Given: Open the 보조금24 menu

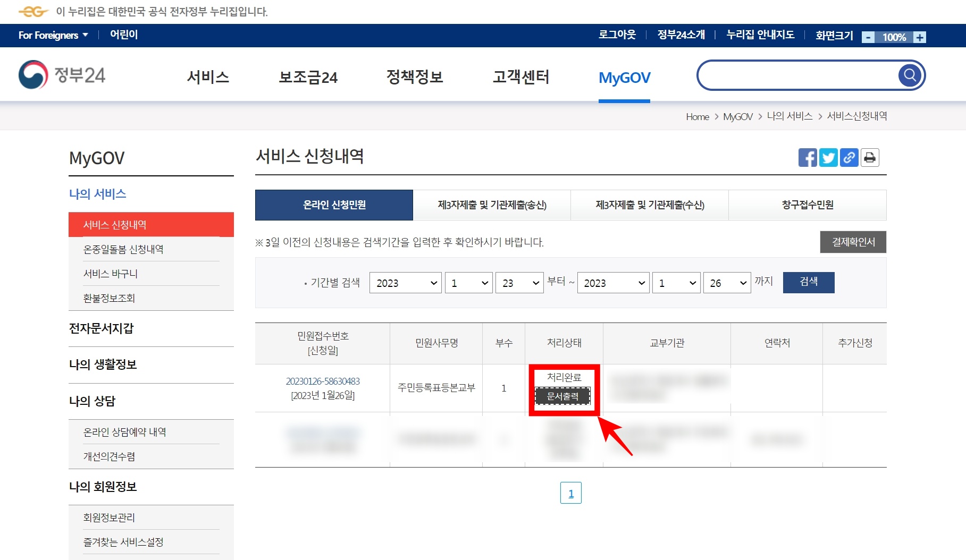Looking at the screenshot, I should (x=308, y=77).
